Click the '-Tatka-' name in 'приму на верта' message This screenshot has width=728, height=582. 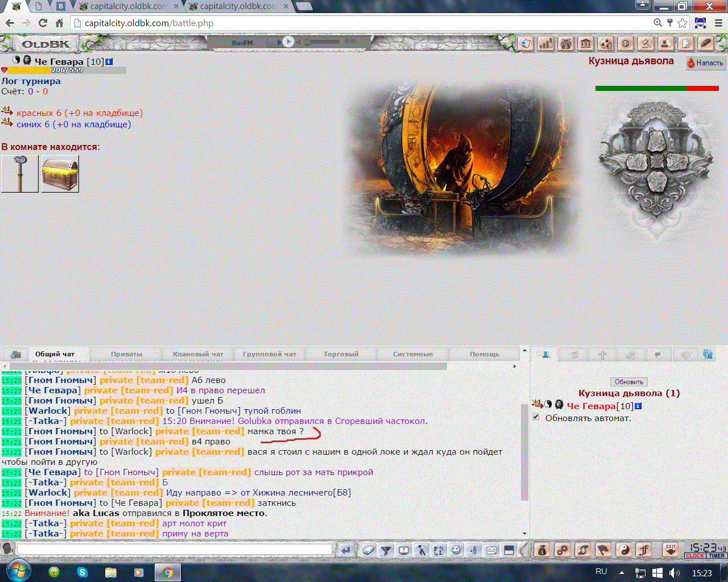pyautogui.click(x=46, y=534)
